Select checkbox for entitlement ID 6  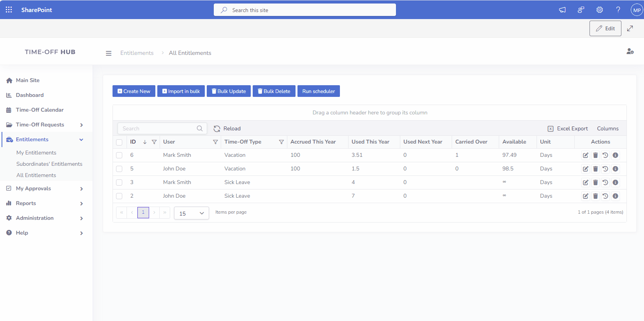coord(119,155)
